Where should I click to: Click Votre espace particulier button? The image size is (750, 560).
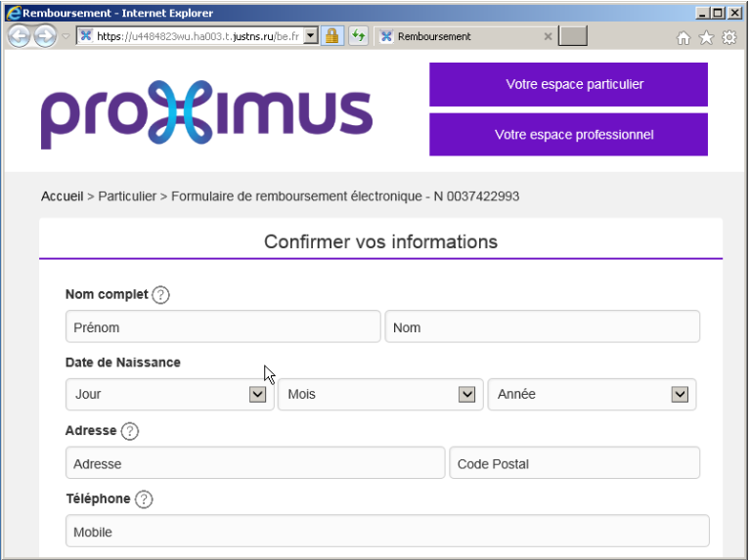tap(568, 84)
